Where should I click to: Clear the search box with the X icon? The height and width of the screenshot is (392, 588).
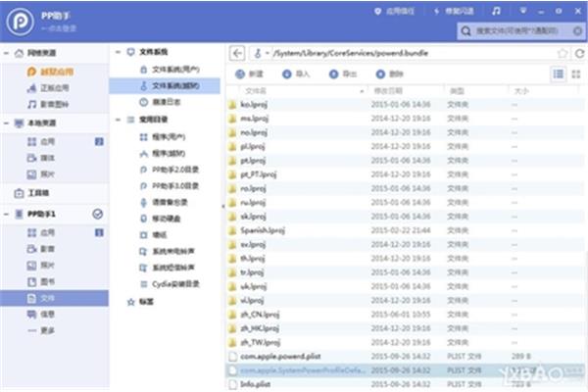pos(578,30)
